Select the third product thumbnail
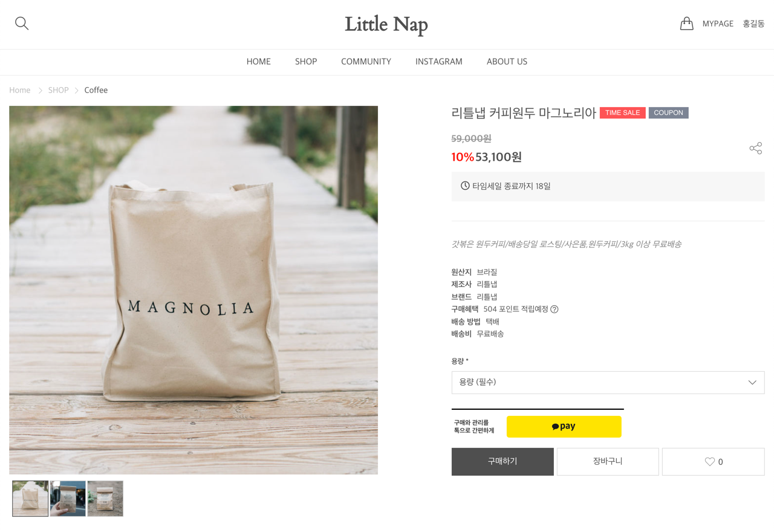The image size is (774, 532). (105, 499)
